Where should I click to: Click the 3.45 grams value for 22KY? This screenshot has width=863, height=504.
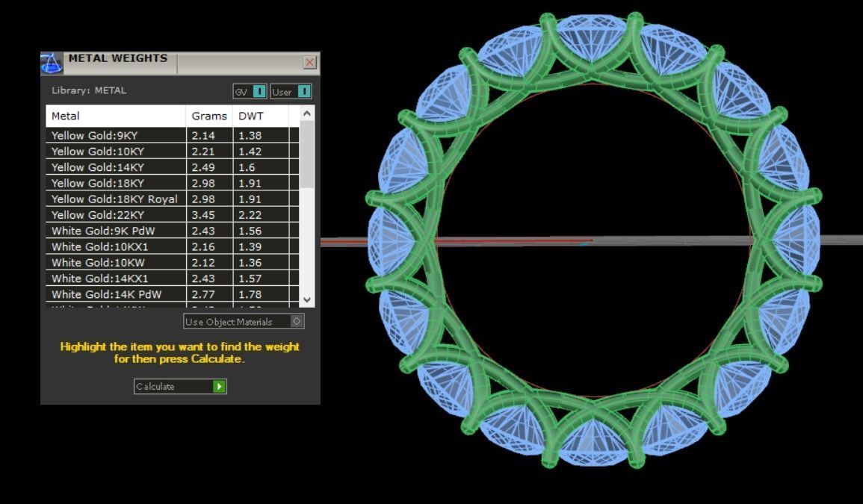203,215
